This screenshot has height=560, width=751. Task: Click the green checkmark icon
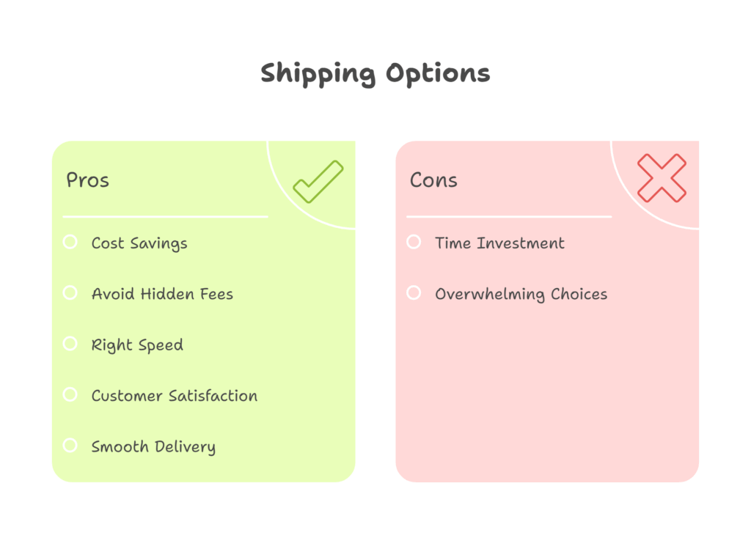pyautogui.click(x=318, y=182)
